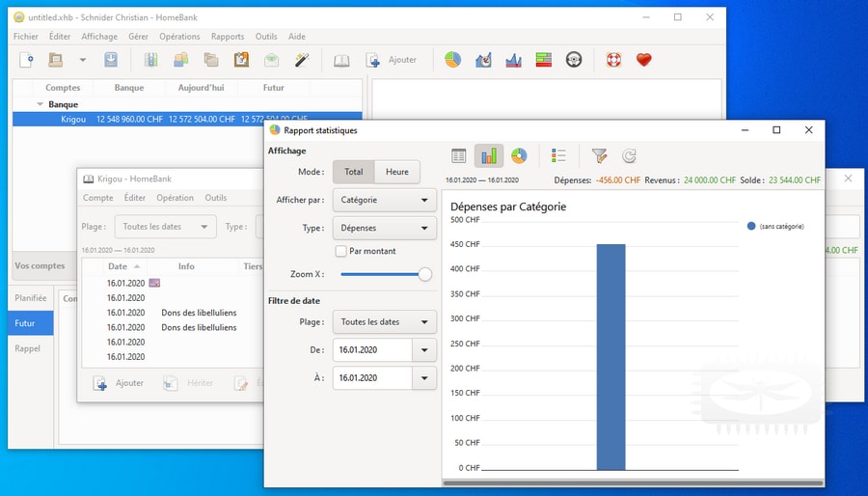Click the Aujourd'hui column header
Image resolution: width=868 pixels, height=496 pixels.
(201, 88)
